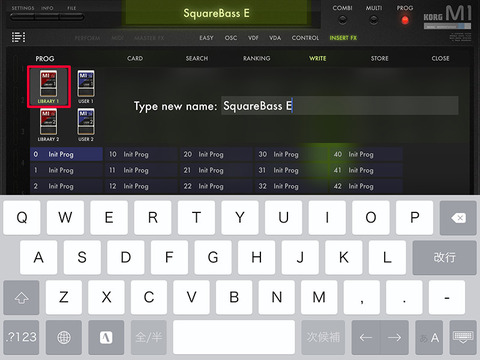480x360 pixels.
Task: Click the SquareBass E display title
Action: (x=216, y=13)
